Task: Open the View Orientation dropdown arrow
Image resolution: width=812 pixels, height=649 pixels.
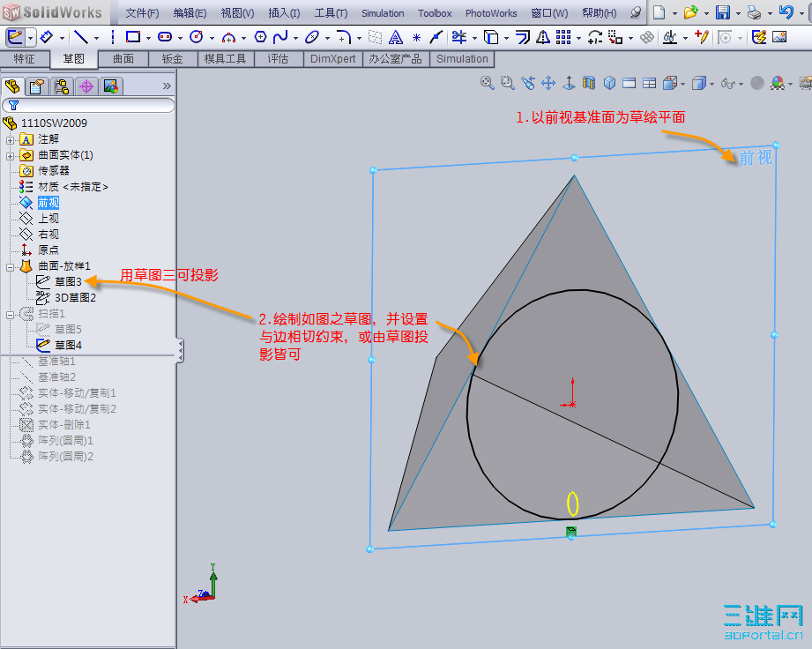Action: coord(683,84)
